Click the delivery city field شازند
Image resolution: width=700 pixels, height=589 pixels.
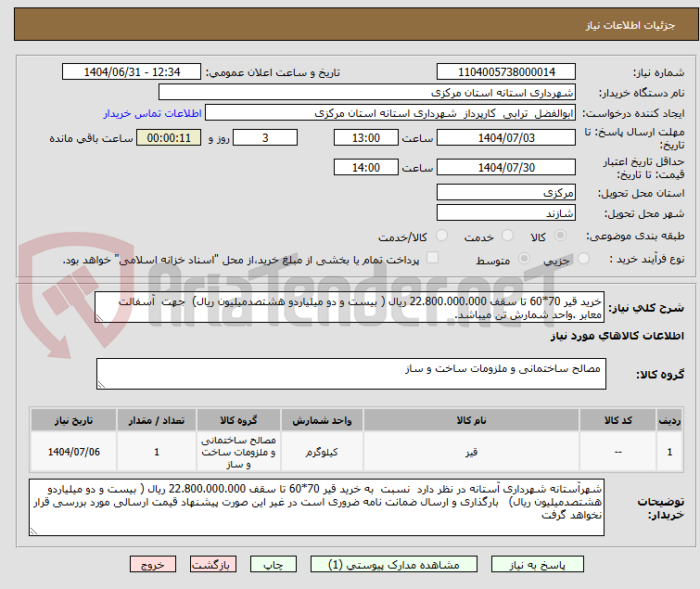click(x=506, y=213)
